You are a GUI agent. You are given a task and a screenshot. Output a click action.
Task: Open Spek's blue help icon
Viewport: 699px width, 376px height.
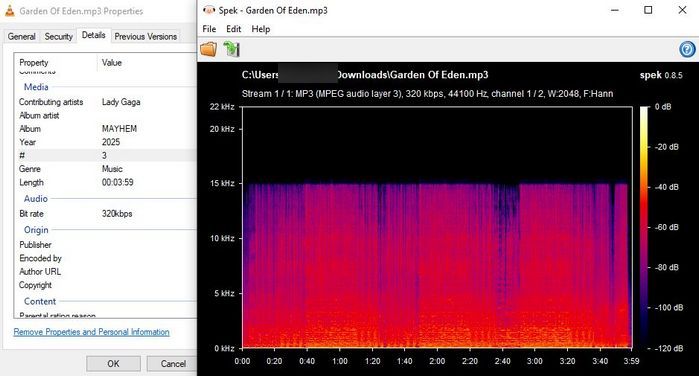(x=687, y=49)
